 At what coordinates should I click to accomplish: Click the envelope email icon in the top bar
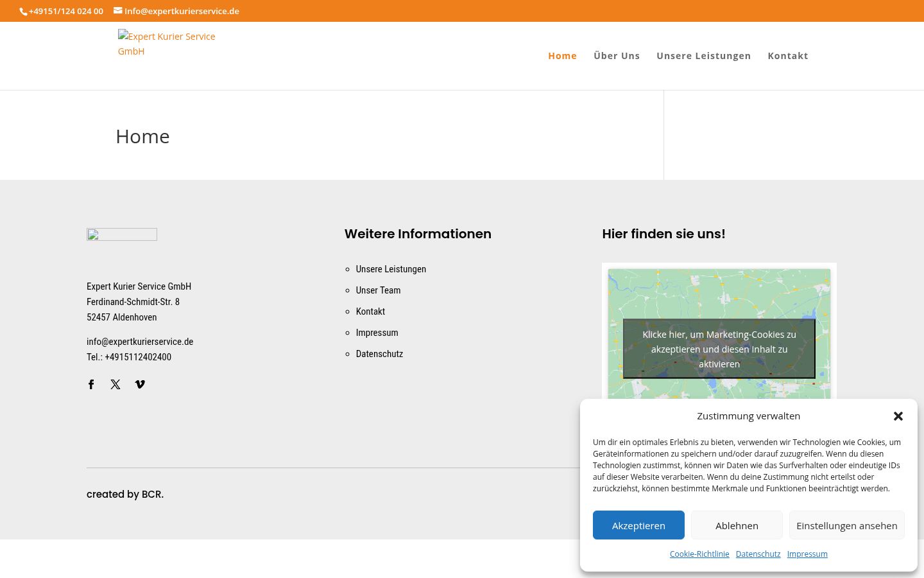(x=118, y=10)
